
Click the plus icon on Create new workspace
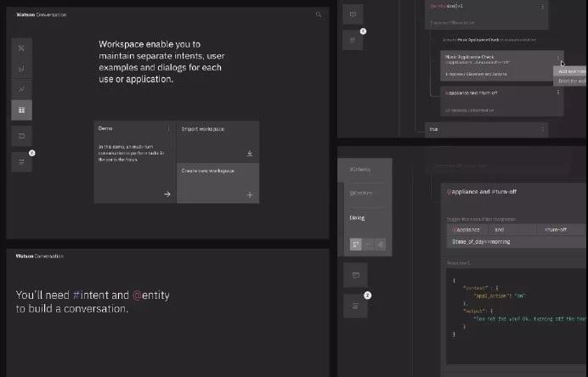tap(250, 194)
